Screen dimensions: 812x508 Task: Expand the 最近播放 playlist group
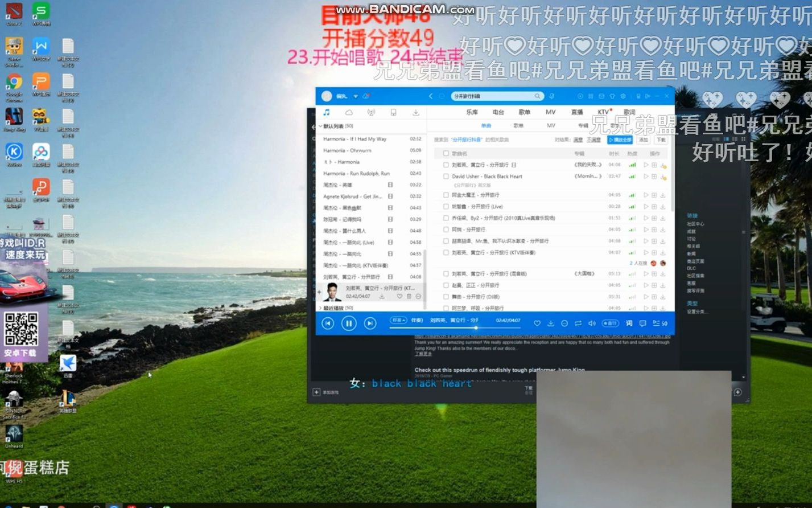coord(320,308)
